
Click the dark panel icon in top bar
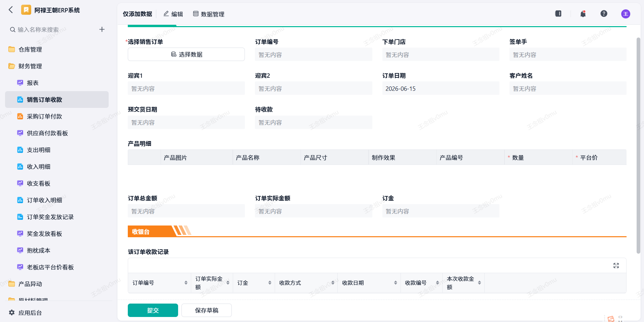558,14
